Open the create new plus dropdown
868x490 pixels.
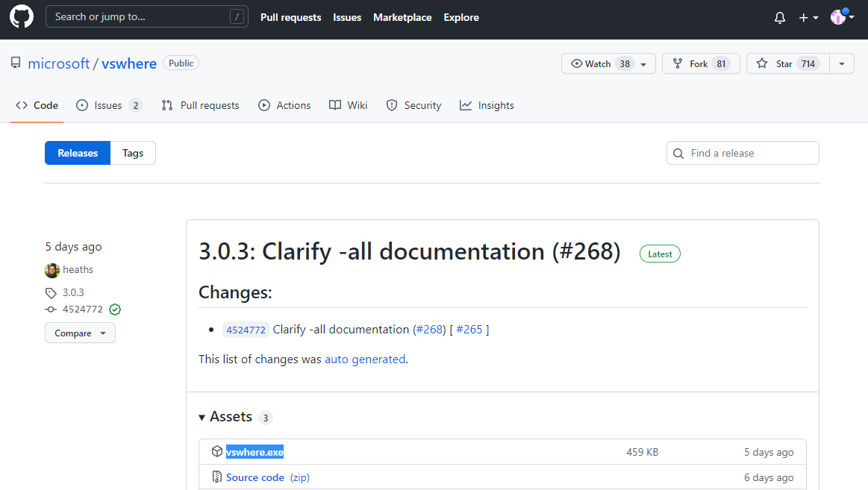tap(808, 18)
